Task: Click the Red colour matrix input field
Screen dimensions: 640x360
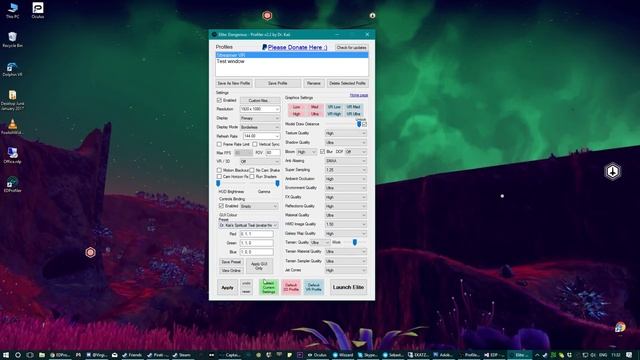Action: coord(257,234)
